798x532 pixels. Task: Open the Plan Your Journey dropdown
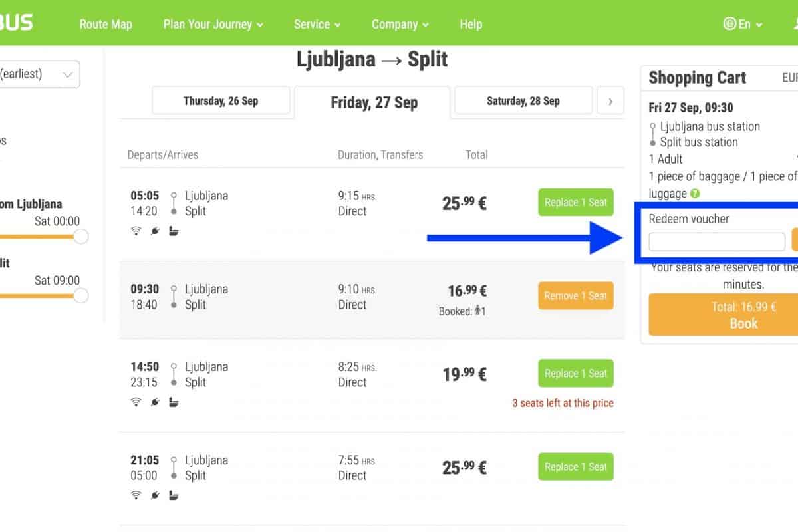pos(213,24)
